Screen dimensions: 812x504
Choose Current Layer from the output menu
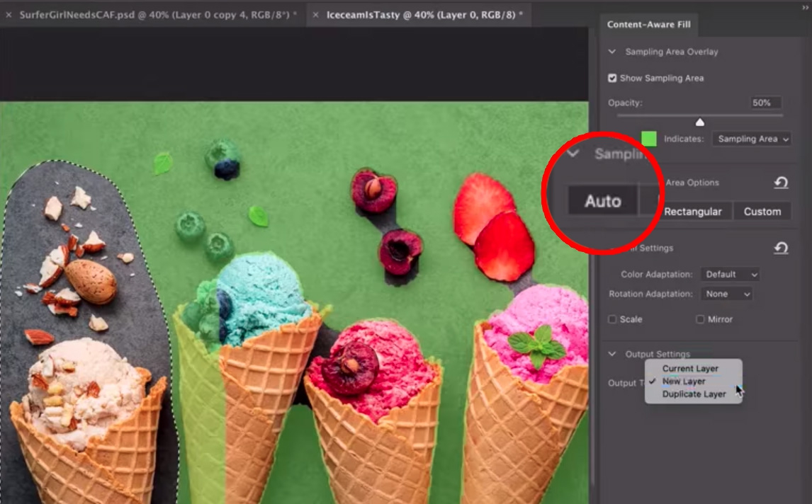pos(690,368)
